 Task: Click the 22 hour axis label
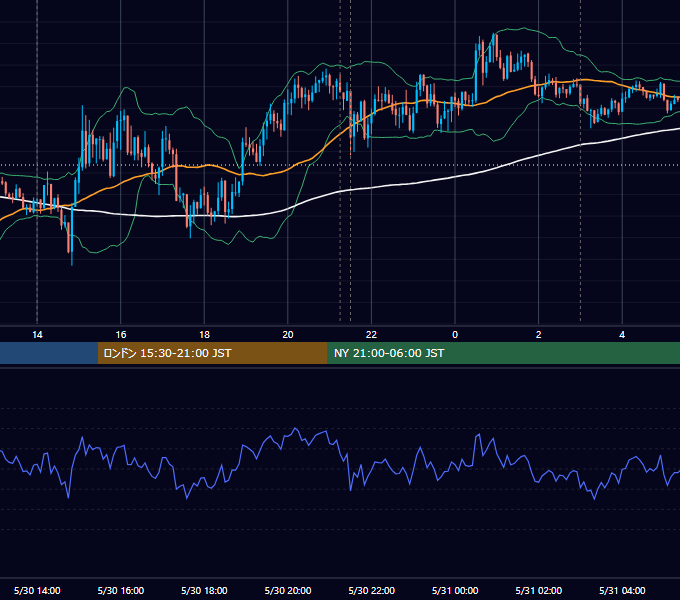pos(371,335)
